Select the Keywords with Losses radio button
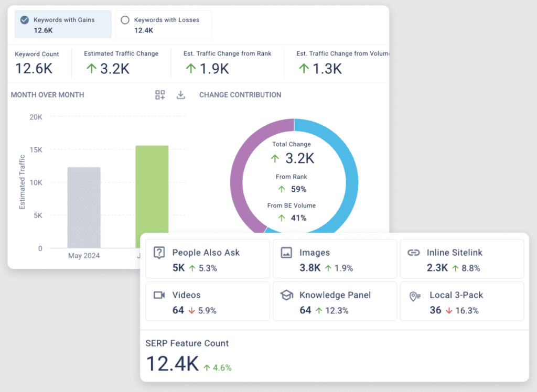The image size is (537, 392). [125, 20]
